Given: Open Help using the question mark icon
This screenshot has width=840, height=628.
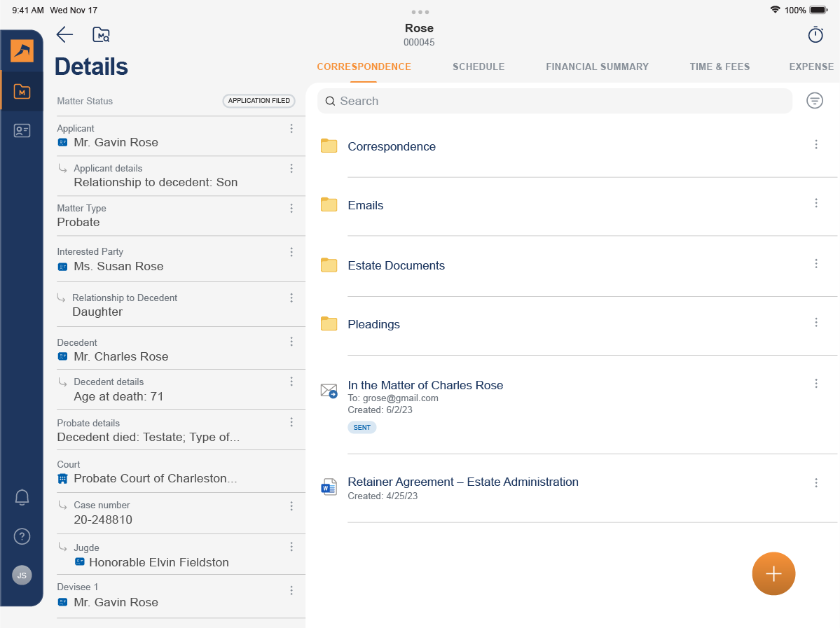Looking at the screenshot, I should coord(22,536).
